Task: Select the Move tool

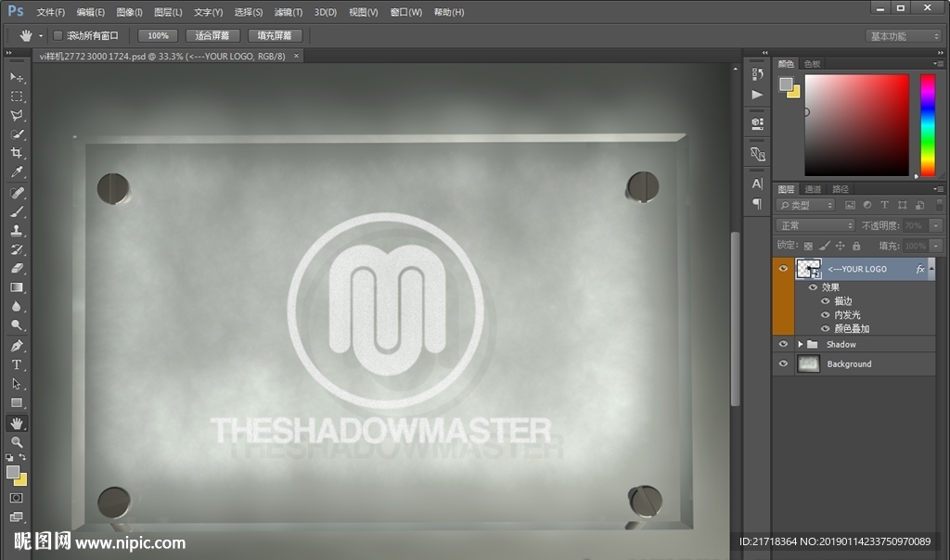Action: (x=17, y=78)
